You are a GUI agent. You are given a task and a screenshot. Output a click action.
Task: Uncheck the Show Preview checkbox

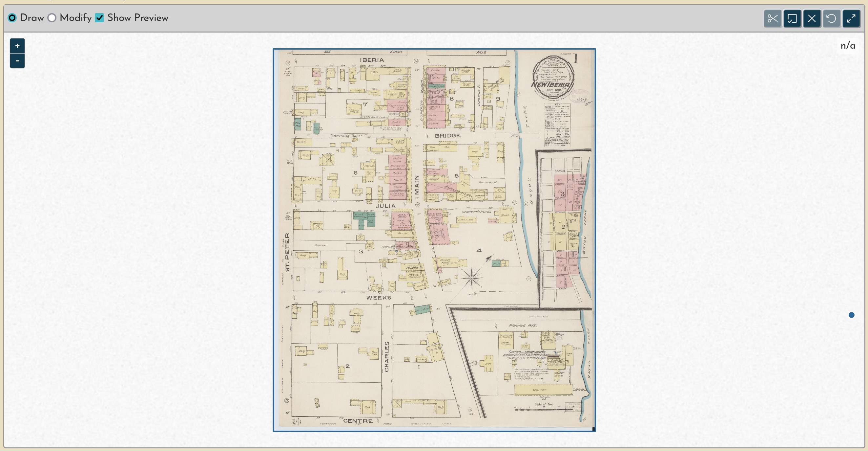pos(99,18)
